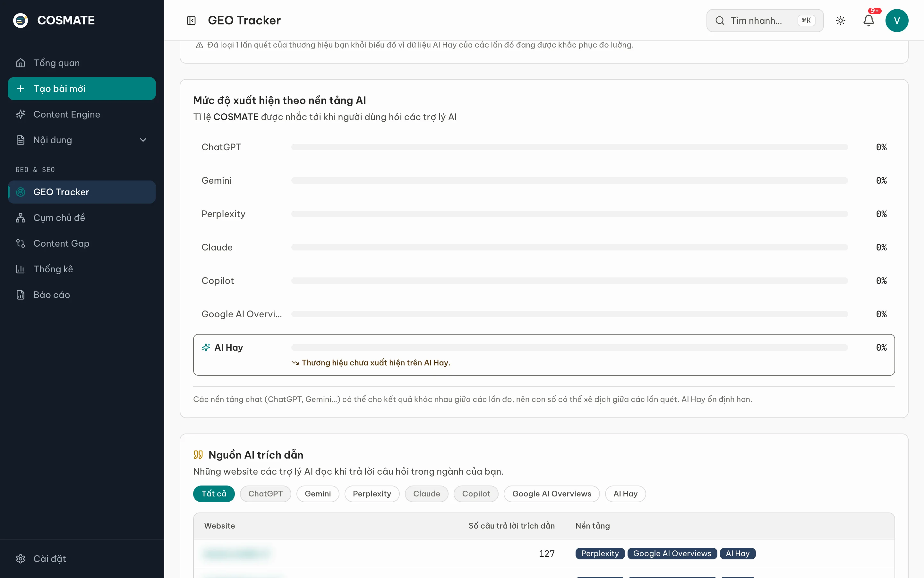Viewport: 924px width, 578px height.
Task: Click the Cụm chủ đề network icon
Action: [x=21, y=217]
